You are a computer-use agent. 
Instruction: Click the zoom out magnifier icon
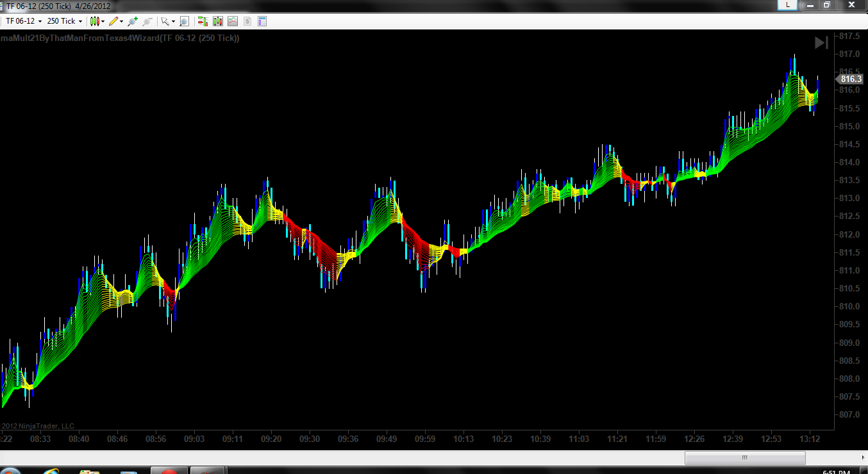[x=147, y=21]
